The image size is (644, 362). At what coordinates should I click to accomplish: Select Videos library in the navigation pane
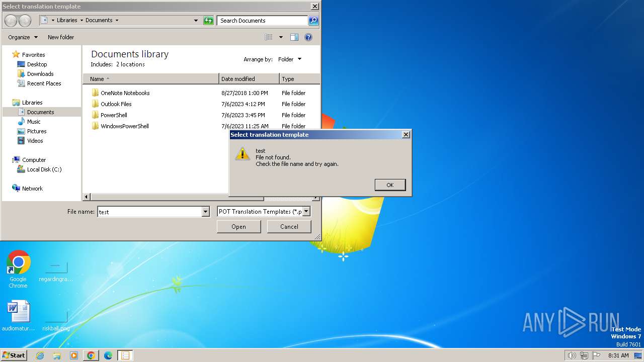pyautogui.click(x=35, y=141)
